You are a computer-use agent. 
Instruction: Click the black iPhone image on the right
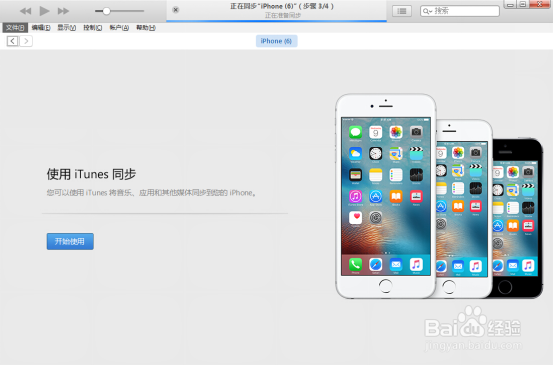point(517,218)
